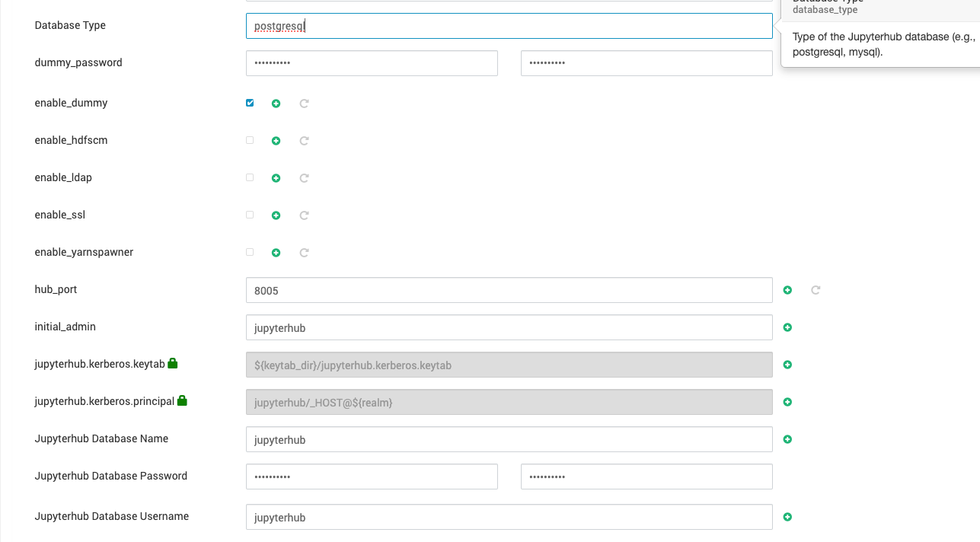The image size is (980, 542).
Task: Click the first dummy_password field
Action: (x=372, y=63)
